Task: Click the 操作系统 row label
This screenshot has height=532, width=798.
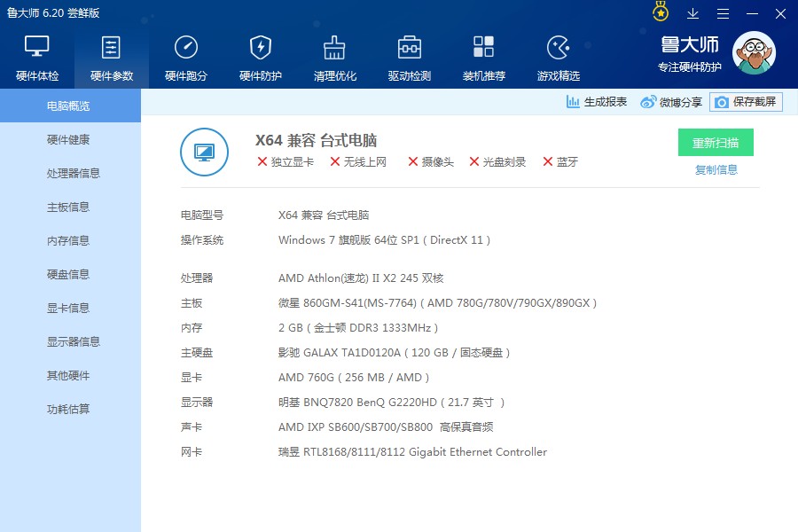Action: pos(202,239)
